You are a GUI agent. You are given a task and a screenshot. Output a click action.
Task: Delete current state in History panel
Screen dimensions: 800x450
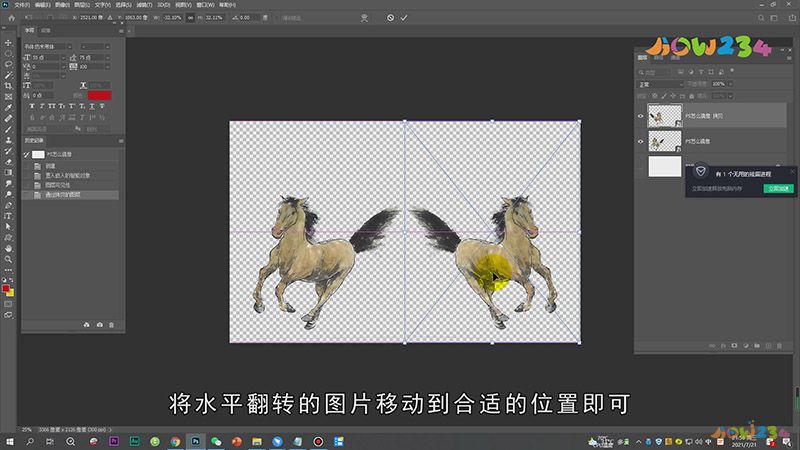[x=111, y=324]
